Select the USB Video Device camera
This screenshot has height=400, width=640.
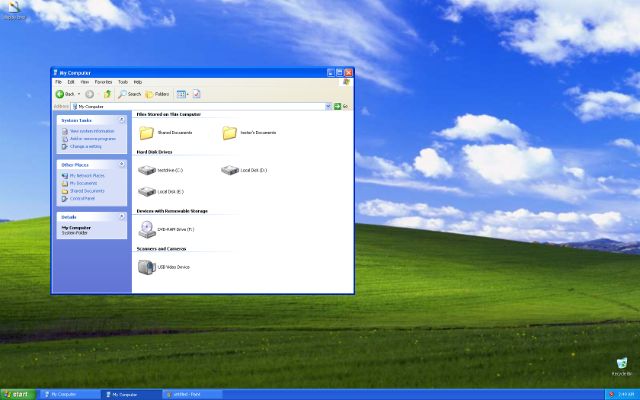click(164, 267)
